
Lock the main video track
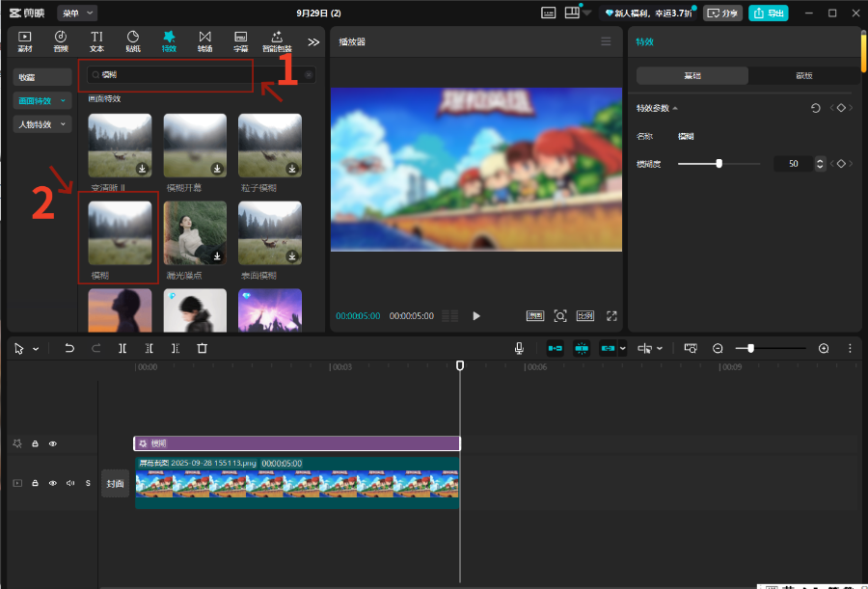point(36,483)
